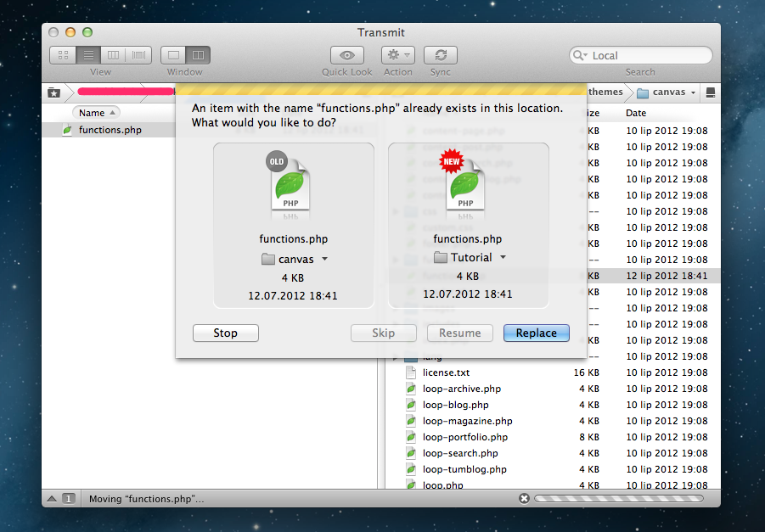
Task: Switch to icon view
Action: (x=63, y=55)
